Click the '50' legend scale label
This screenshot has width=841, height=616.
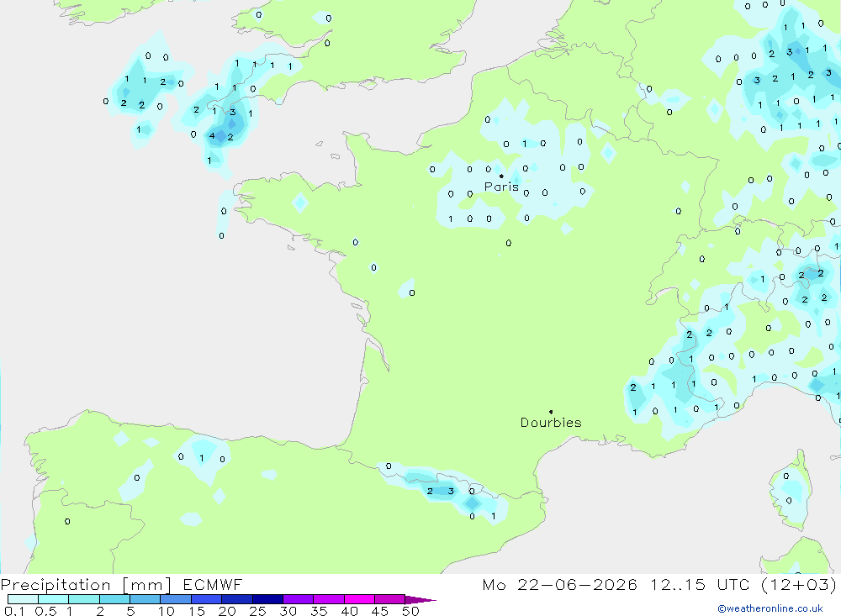tap(410, 611)
